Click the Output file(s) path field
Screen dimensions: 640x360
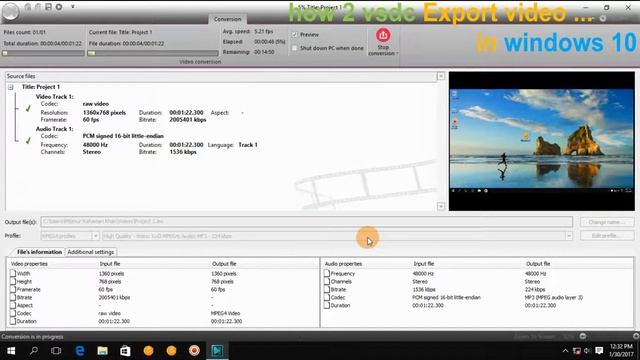[x=307, y=222]
